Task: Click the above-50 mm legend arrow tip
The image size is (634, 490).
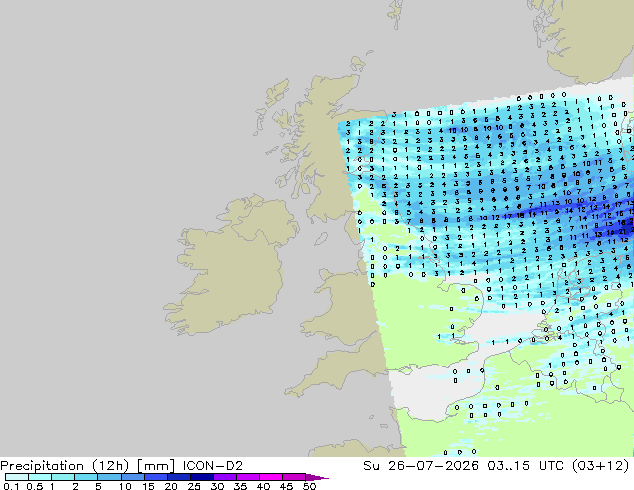Action: pyautogui.click(x=317, y=477)
